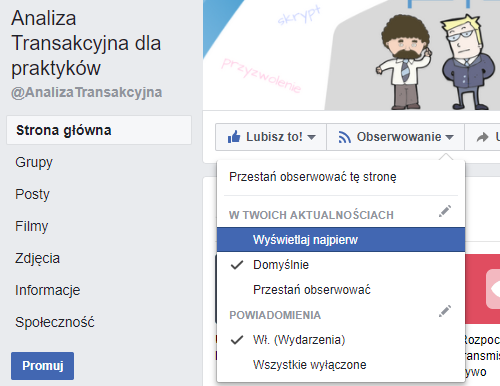
Task: Edit W twoich aktualnościach with pencil icon
Action: pyautogui.click(x=445, y=211)
